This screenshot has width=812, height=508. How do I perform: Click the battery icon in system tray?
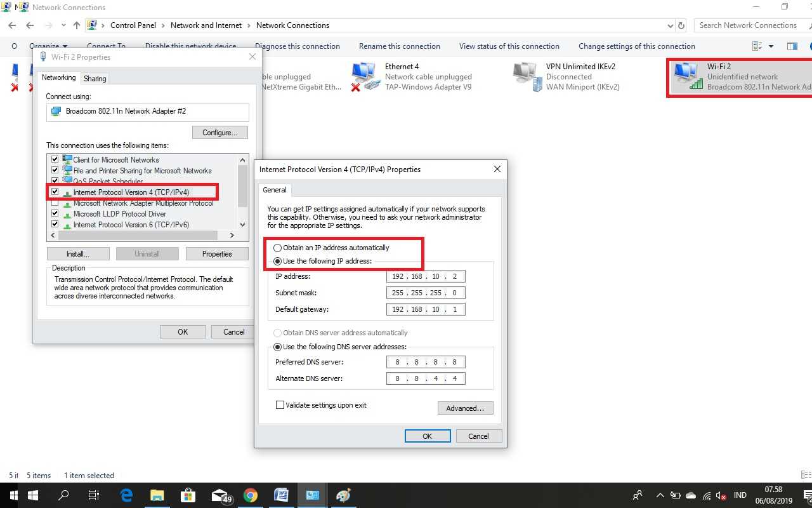pos(674,495)
